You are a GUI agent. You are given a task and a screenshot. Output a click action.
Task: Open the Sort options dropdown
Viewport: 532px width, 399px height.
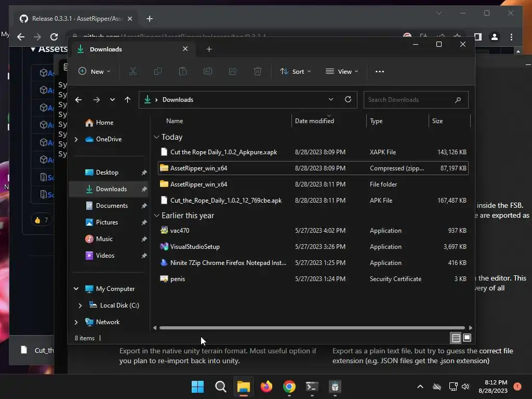pyautogui.click(x=295, y=71)
